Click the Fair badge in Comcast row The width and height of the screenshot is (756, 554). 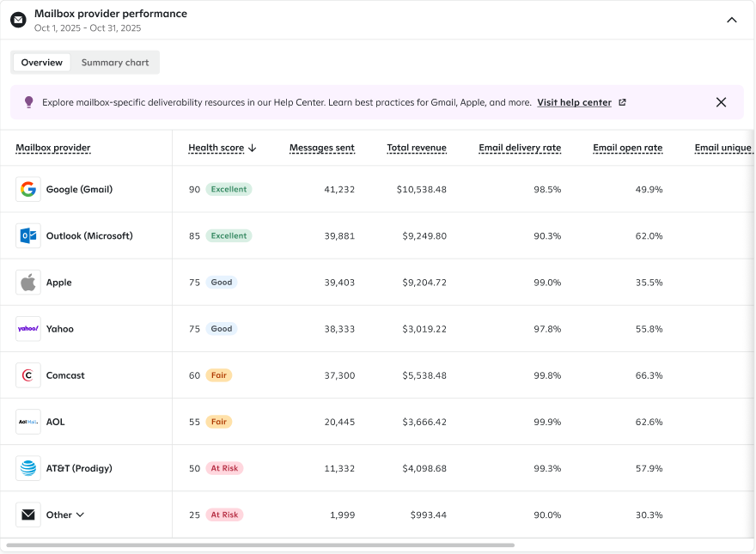click(x=219, y=375)
